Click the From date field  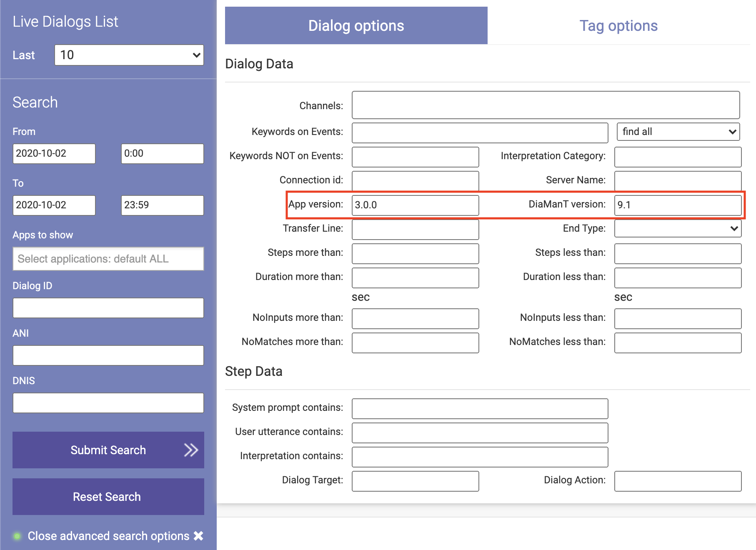click(x=54, y=154)
